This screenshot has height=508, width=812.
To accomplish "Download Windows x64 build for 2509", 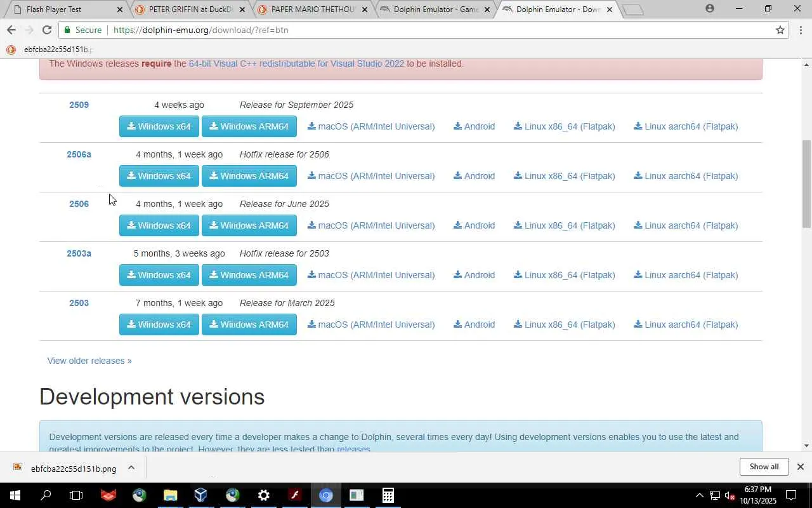I will click(x=159, y=126).
